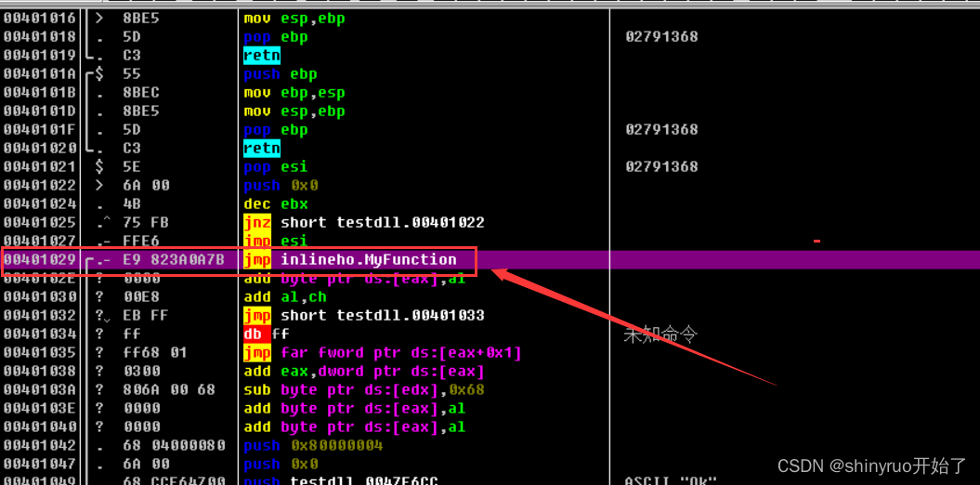
Task: Select 'add eax,dword ptr ds:[eax]' instruction
Action: tap(364, 372)
